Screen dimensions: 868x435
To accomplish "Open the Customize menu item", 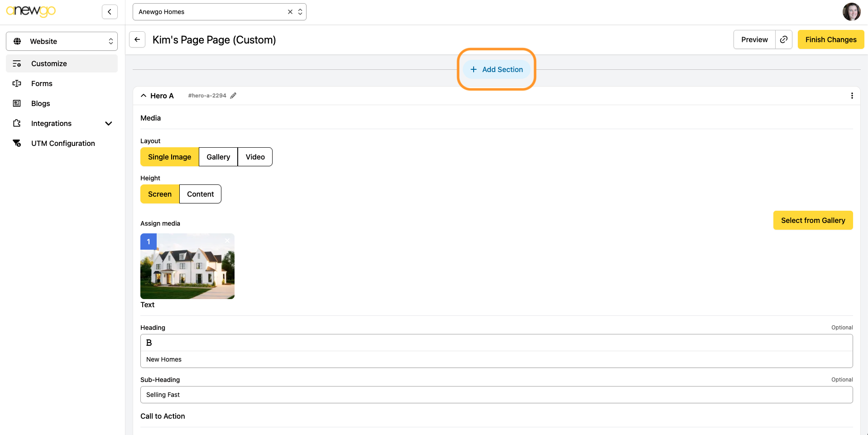I will (x=62, y=63).
